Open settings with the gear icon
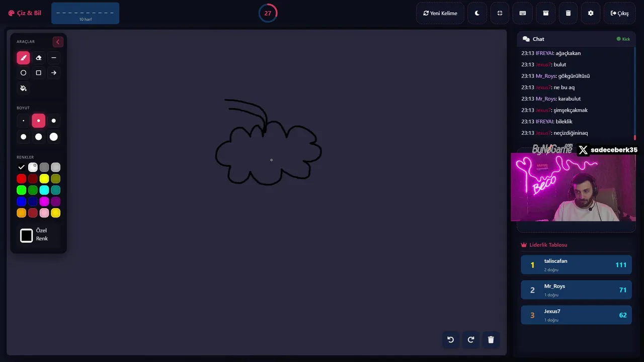 pyautogui.click(x=591, y=13)
